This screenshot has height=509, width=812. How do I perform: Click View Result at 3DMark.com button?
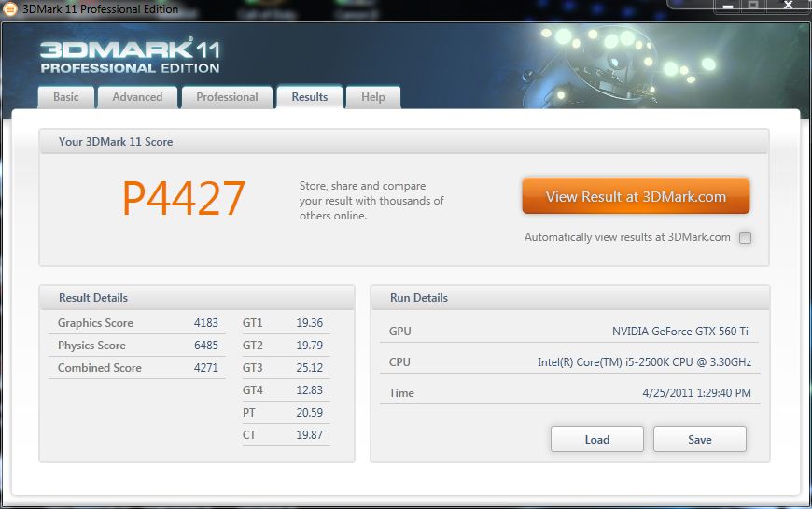(x=636, y=197)
